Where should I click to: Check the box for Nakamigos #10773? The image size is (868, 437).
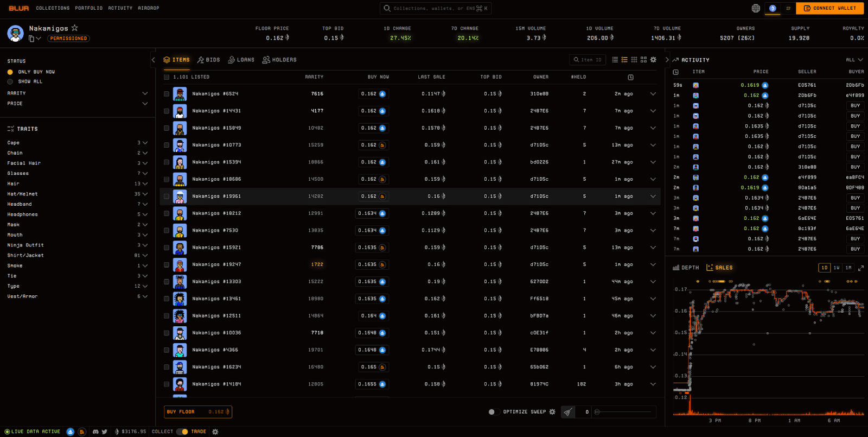click(x=167, y=145)
